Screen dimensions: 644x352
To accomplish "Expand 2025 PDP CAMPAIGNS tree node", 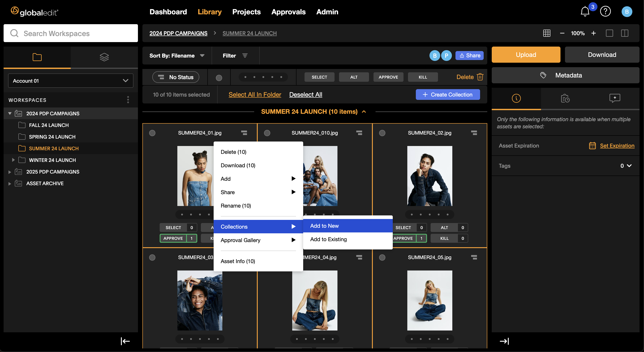I will pyautogui.click(x=10, y=172).
